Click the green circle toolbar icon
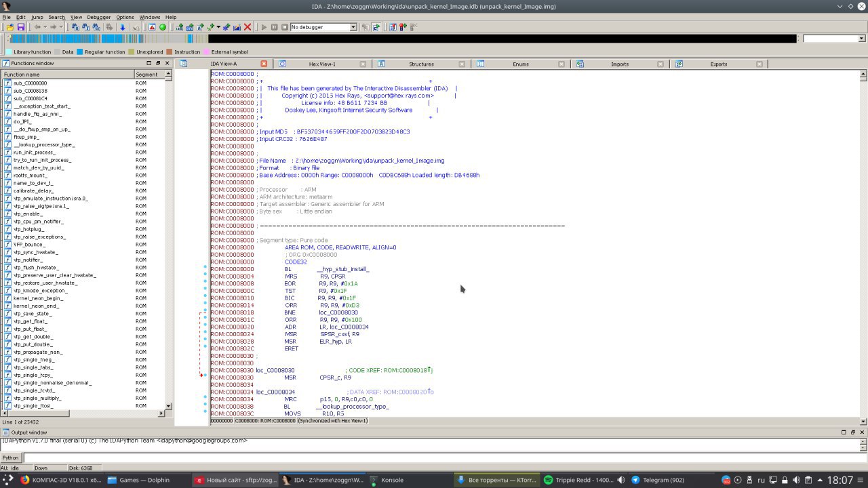The image size is (868, 488). [x=163, y=27]
